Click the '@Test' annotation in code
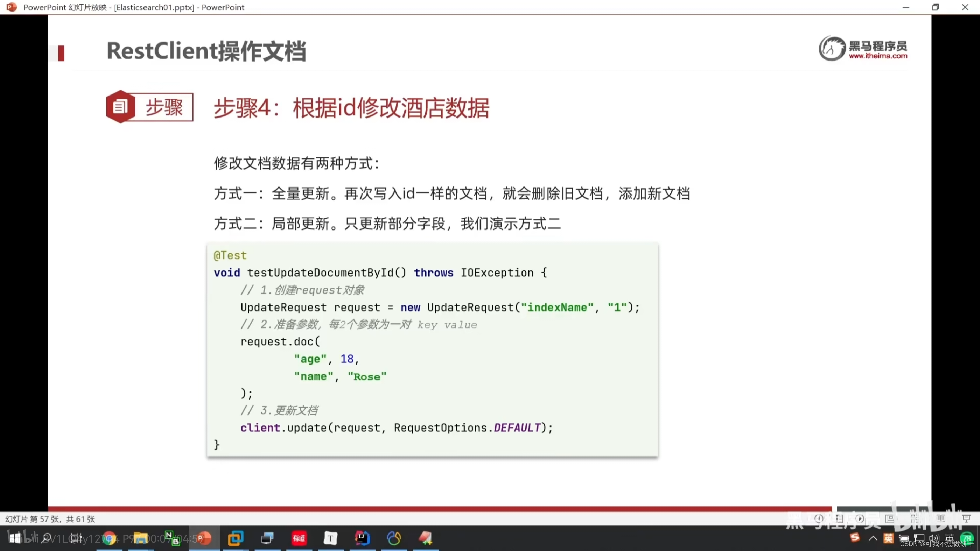 [230, 255]
